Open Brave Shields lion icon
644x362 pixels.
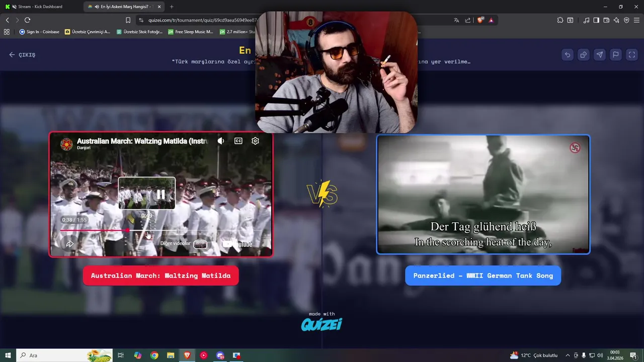click(x=480, y=20)
